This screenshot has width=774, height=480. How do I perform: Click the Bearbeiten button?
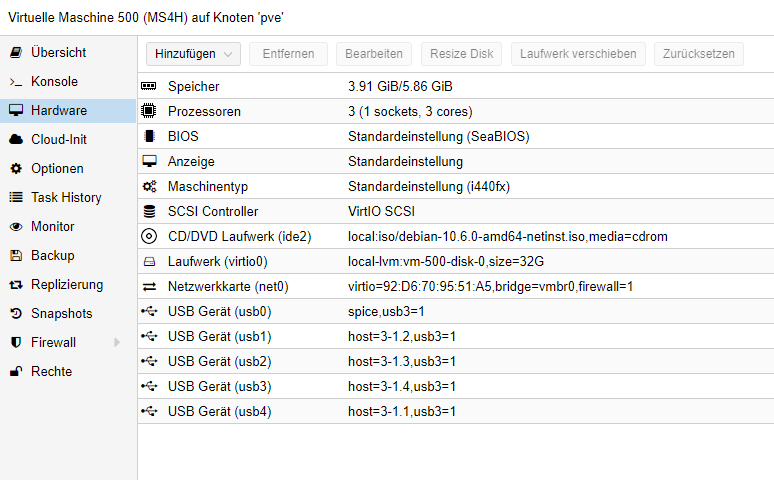point(374,54)
